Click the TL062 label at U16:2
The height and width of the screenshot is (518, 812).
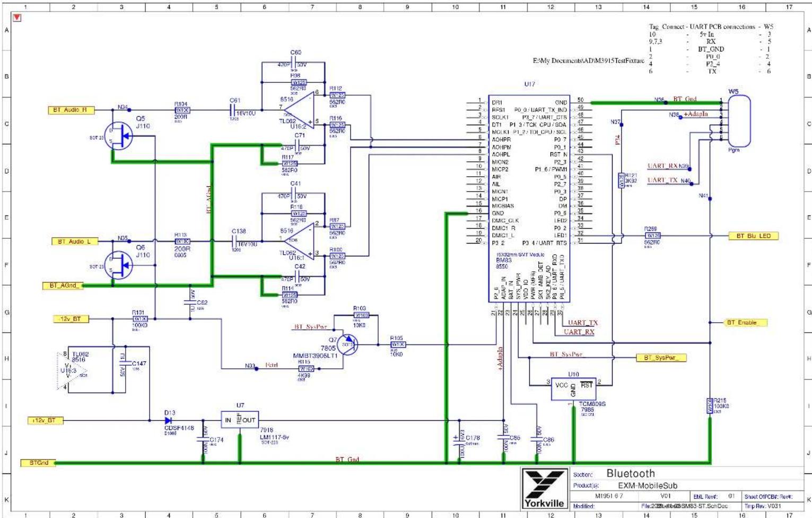(x=288, y=121)
